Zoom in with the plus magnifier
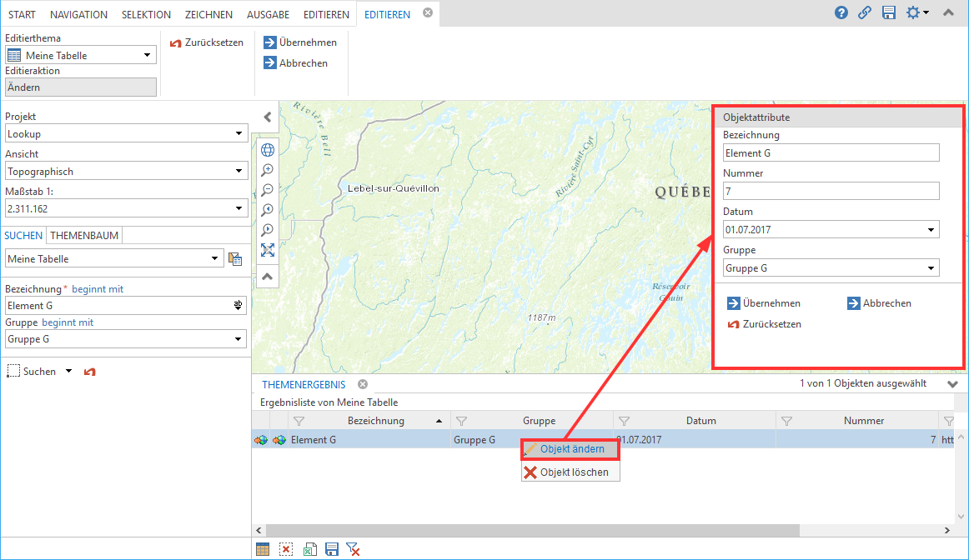 (268, 170)
